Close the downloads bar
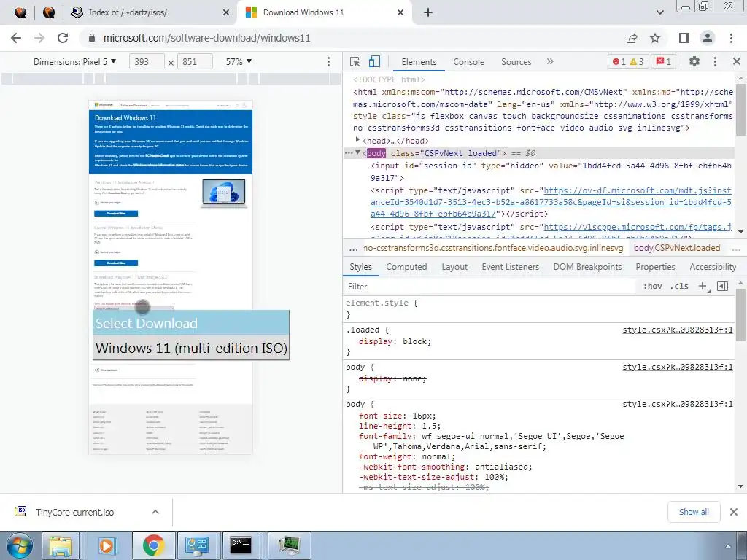The height and width of the screenshot is (560, 747). (734, 512)
